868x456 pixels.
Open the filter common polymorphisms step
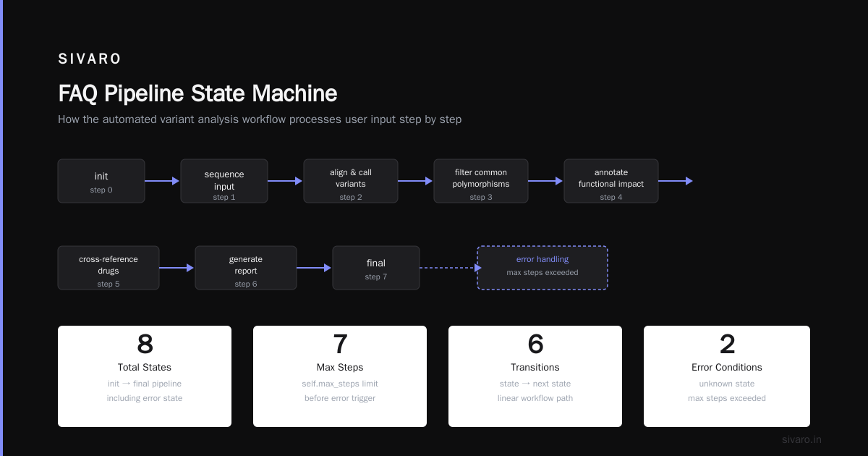(x=481, y=181)
